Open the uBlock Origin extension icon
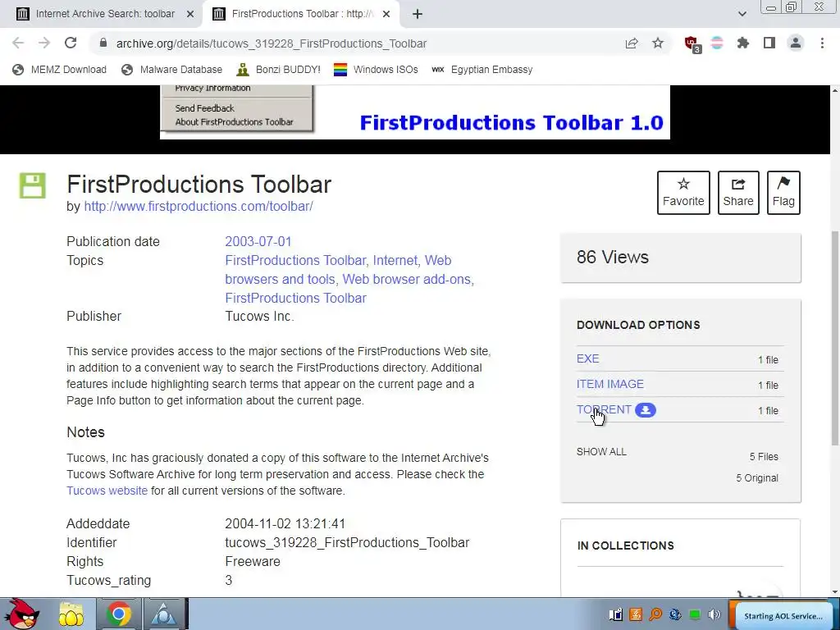This screenshot has width=840, height=630. tap(692, 44)
